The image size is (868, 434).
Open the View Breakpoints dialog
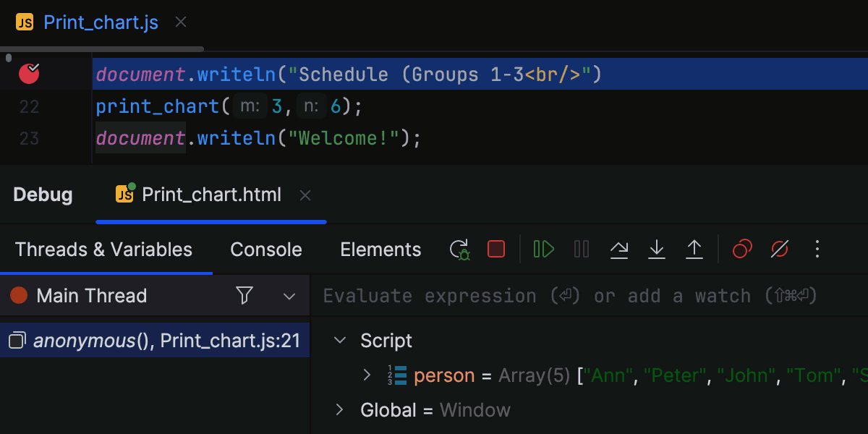pos(741,249)
